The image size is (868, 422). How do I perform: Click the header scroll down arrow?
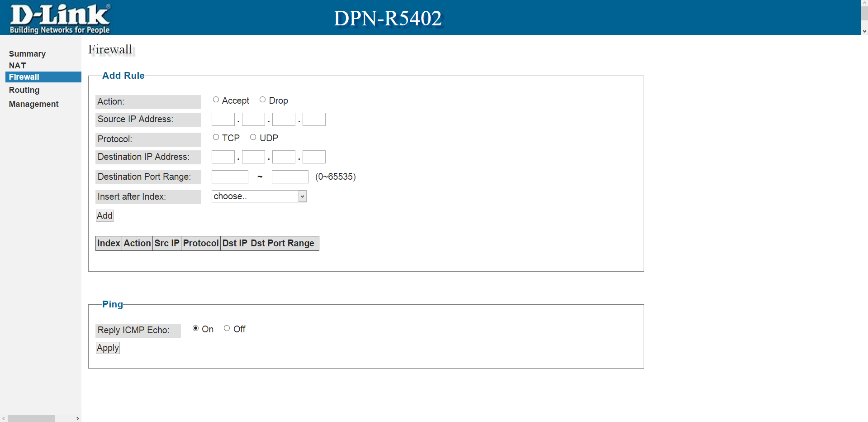pyautogui.click(x=864, y=31)
